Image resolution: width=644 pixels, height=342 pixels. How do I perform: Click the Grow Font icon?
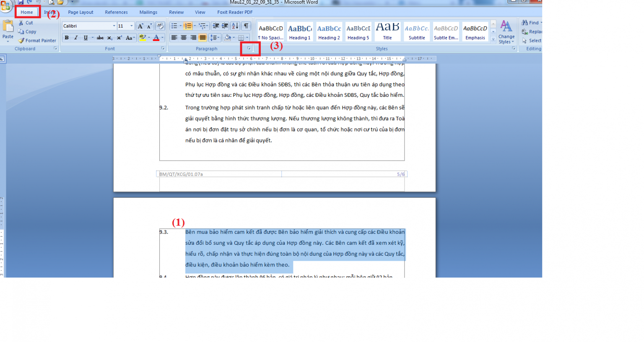pos(140,26)
